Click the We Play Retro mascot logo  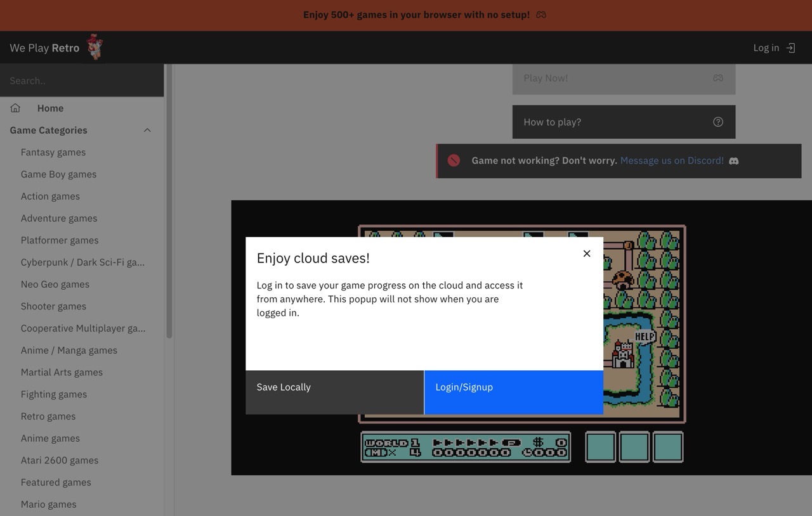(x=95, y=47)
